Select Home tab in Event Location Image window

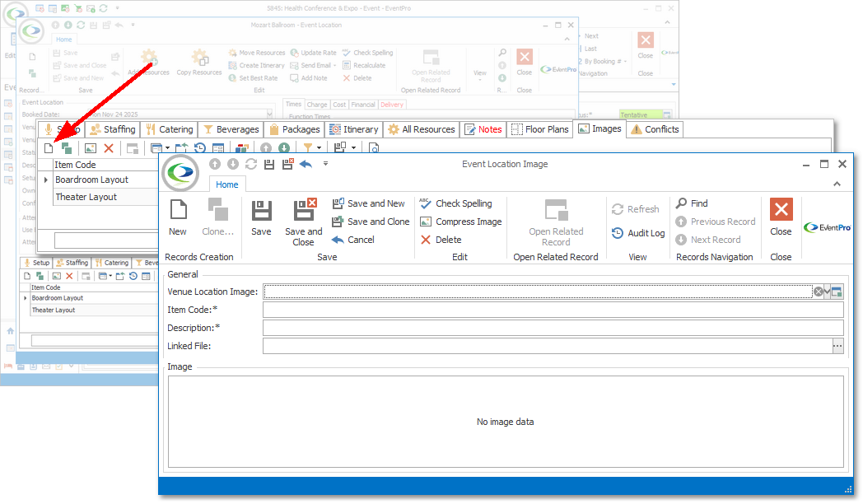tap(226, 184)
